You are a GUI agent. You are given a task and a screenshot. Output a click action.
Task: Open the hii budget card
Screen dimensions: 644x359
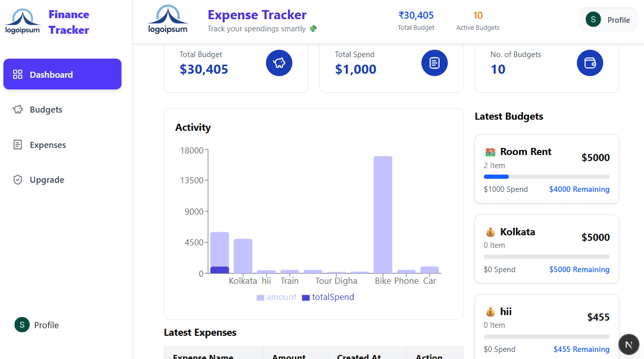[547, 326]
